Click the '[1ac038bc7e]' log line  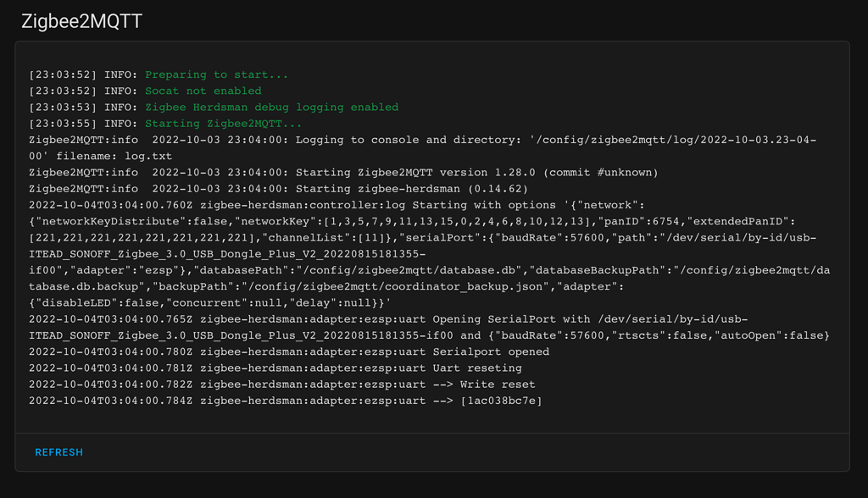pyautogui.click(x=500, y=401)
